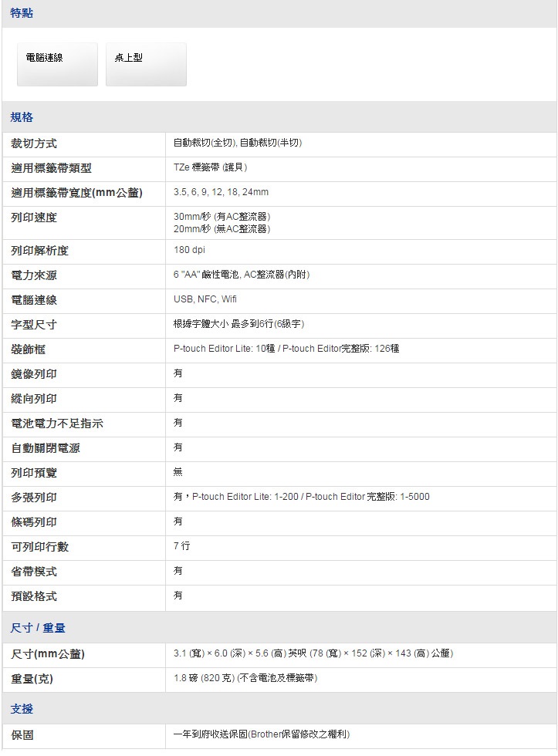Image resolution: width=558 pixels, height=756 pixels.
Task: Click the 有 value for 省帶模式
Action: click(178, 570)
